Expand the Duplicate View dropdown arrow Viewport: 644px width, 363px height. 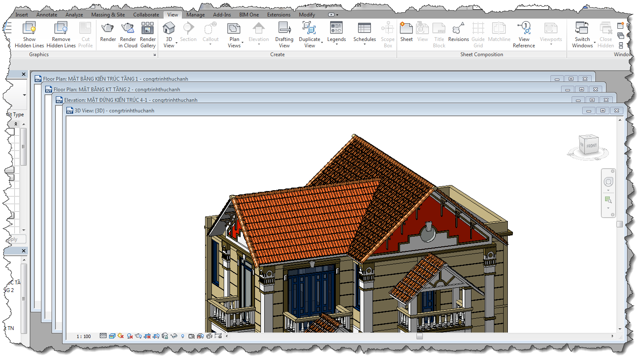[322, 43]
